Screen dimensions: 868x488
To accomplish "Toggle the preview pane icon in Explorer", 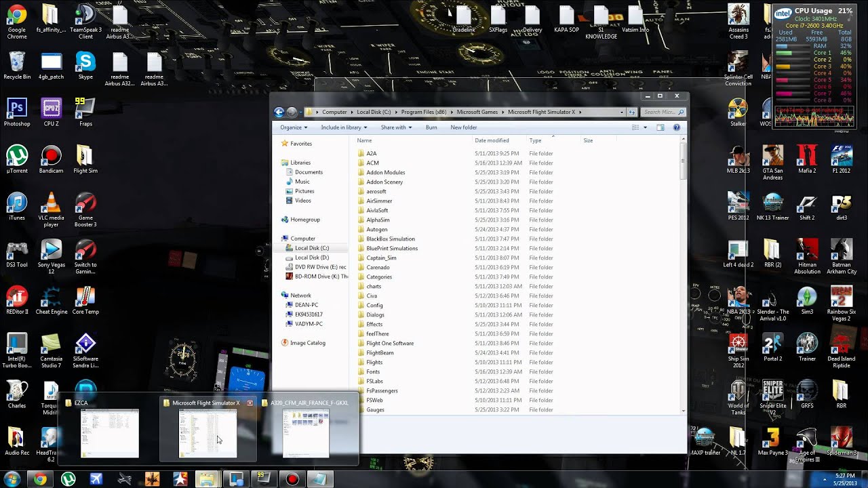I will [660, 127].
